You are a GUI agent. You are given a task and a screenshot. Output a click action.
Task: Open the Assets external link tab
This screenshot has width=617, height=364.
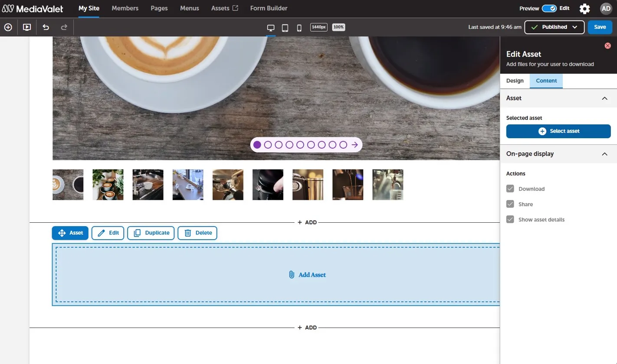pyautogui.click(x=225, y=8)
